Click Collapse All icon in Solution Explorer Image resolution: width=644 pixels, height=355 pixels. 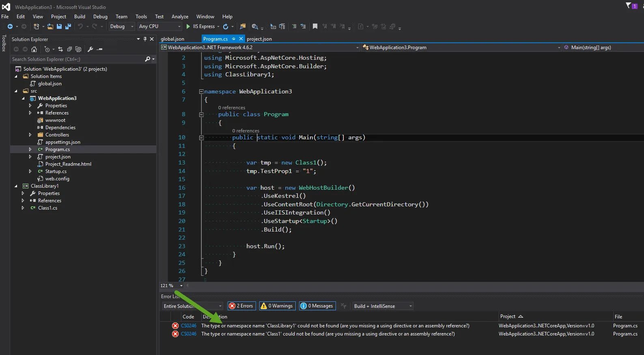69,49
